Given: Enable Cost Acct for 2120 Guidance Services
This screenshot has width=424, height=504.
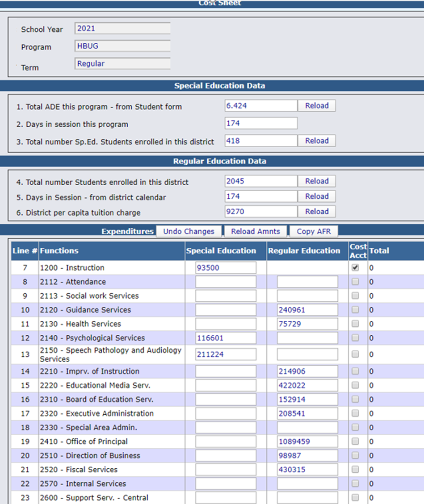Looking at the screenshot, I should (x=355, y=309).
